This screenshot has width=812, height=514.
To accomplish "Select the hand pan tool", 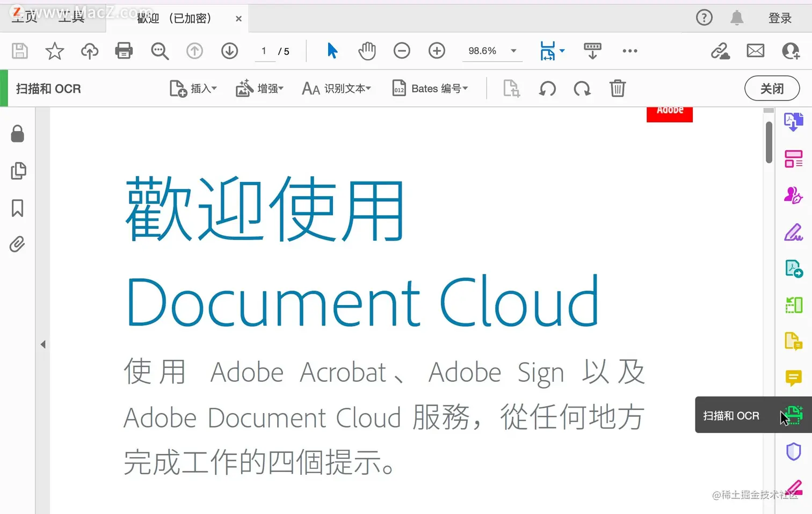I will pos(367,51).
